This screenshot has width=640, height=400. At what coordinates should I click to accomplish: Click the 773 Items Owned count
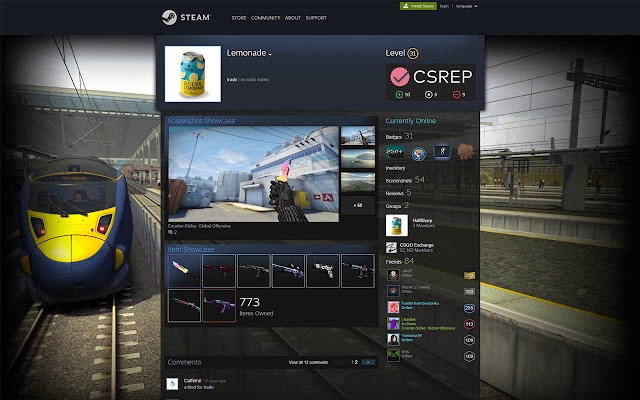tap(256, 307)
